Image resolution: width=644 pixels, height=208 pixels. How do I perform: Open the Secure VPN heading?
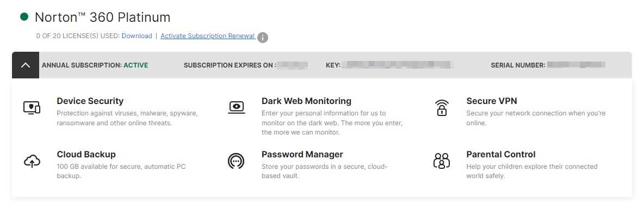pos(492,101)
